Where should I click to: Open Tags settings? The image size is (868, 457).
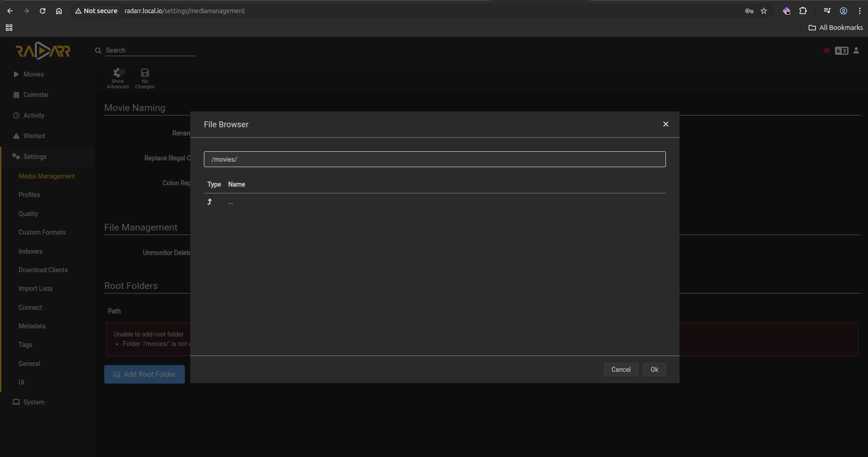[25, 345]
